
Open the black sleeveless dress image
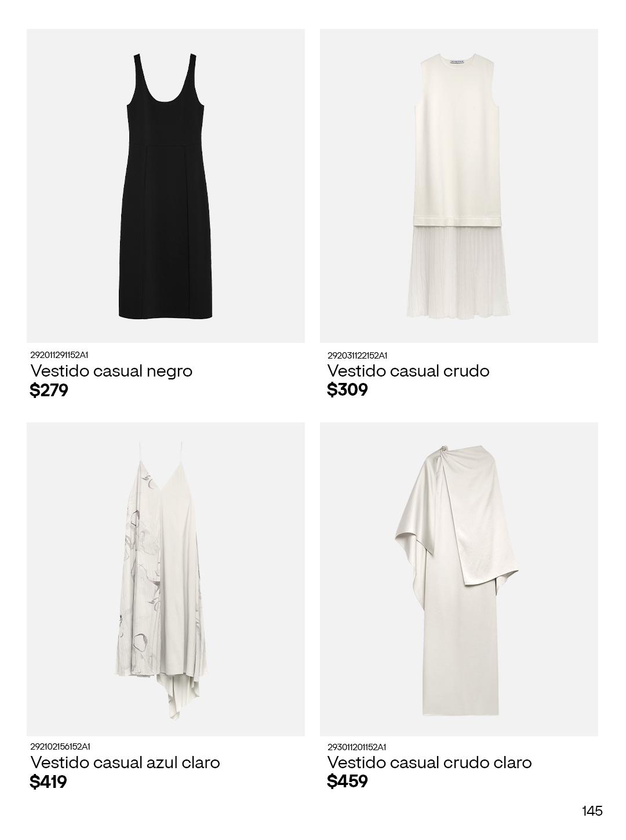point(166,186)
